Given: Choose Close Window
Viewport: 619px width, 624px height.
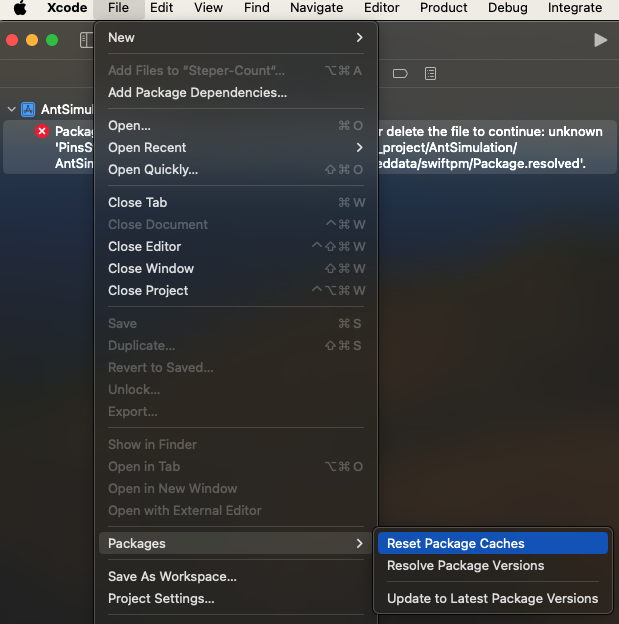Looking at the screenshot, I should (236, 269).
